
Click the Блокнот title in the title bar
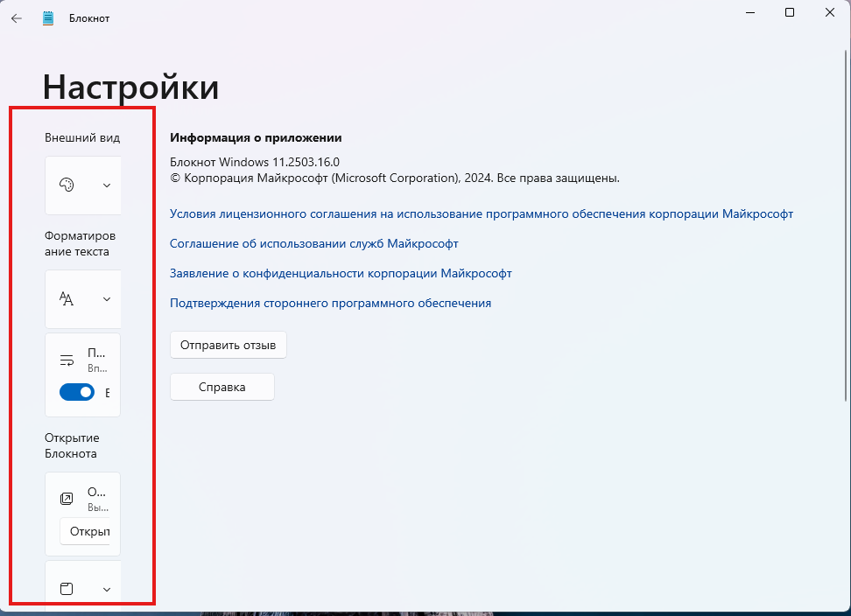coord(89,18)
